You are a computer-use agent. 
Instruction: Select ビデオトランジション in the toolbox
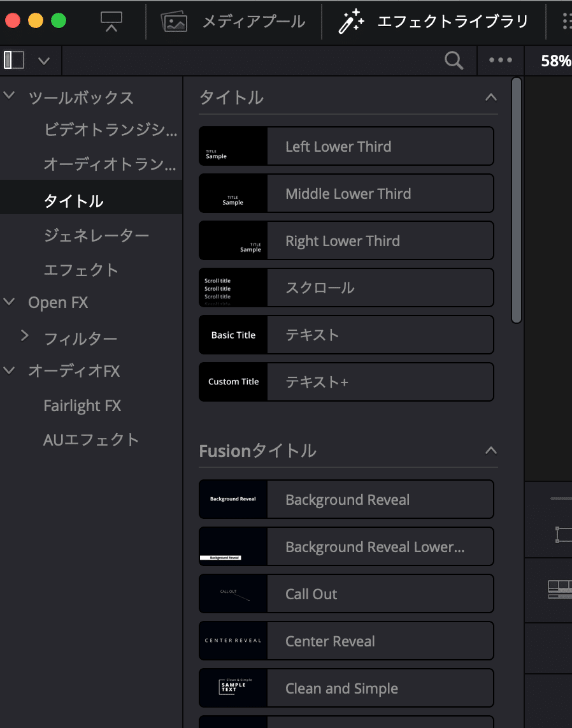[110, 129]
